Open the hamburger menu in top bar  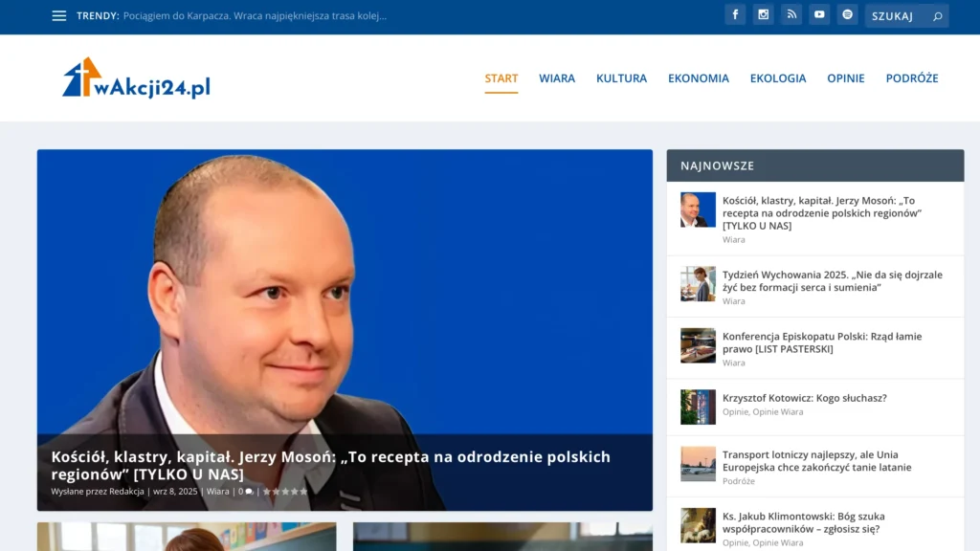59,15
